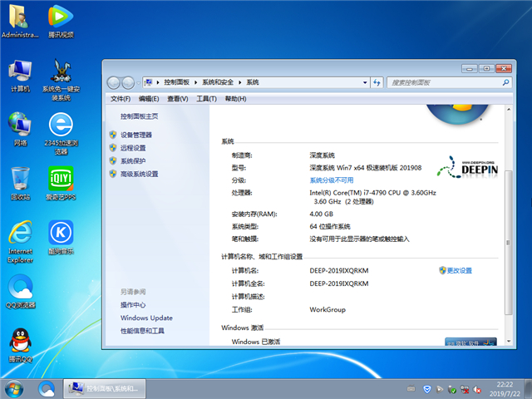
Task: Select the QQ浏览器 desktop icon
Action: [x=20, y=291]
